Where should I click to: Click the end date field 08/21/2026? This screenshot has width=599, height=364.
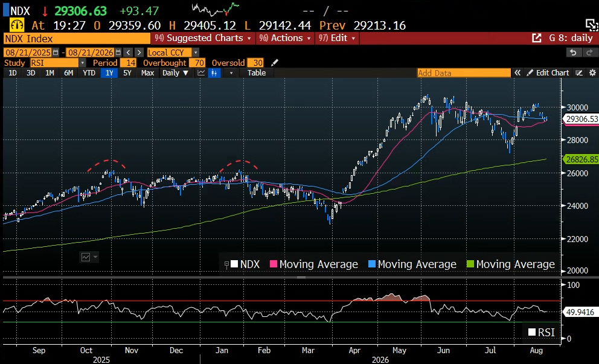coord(91,53)
